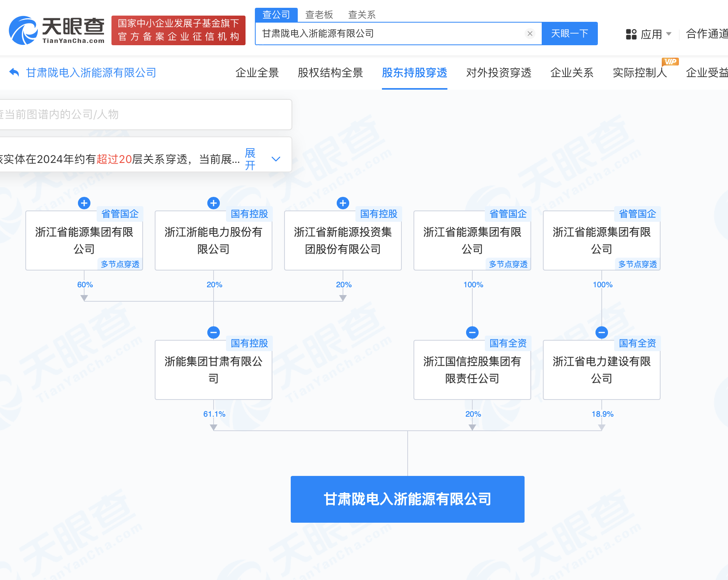This screenshot has height=580, width=728.
Task: Expand the plus node above 浙江浙能电力股份有限公司
Action: pyautogui.click(x=213, y=203)
